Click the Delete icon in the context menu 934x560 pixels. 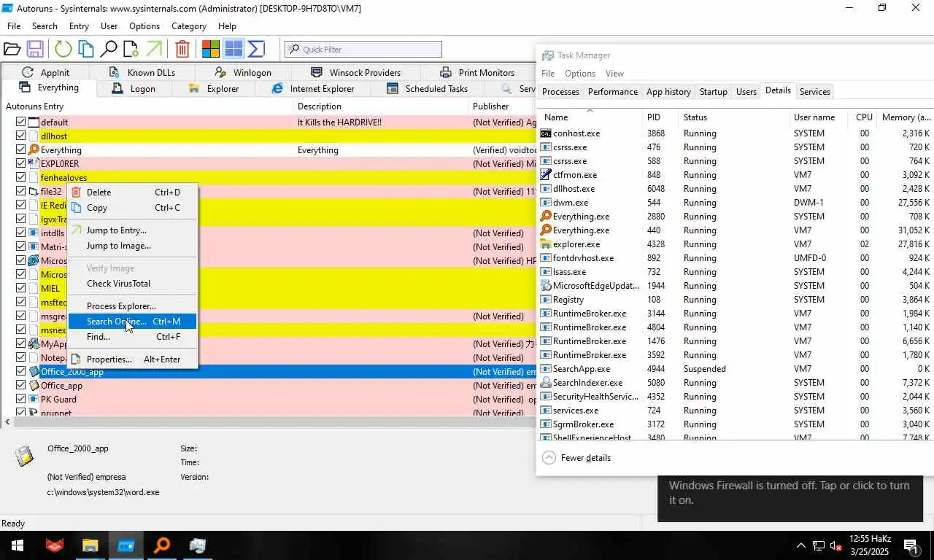tap(77, 192)
